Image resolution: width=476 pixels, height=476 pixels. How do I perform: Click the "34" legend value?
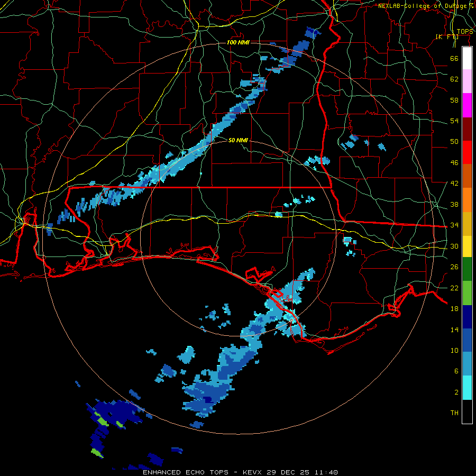point(454,225)
